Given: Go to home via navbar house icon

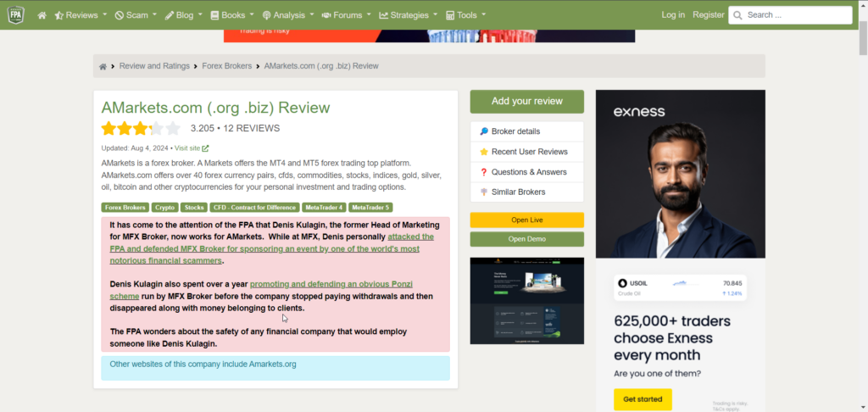Looking at the screenshot, I should pyautogui.click(x=42, y=15).
